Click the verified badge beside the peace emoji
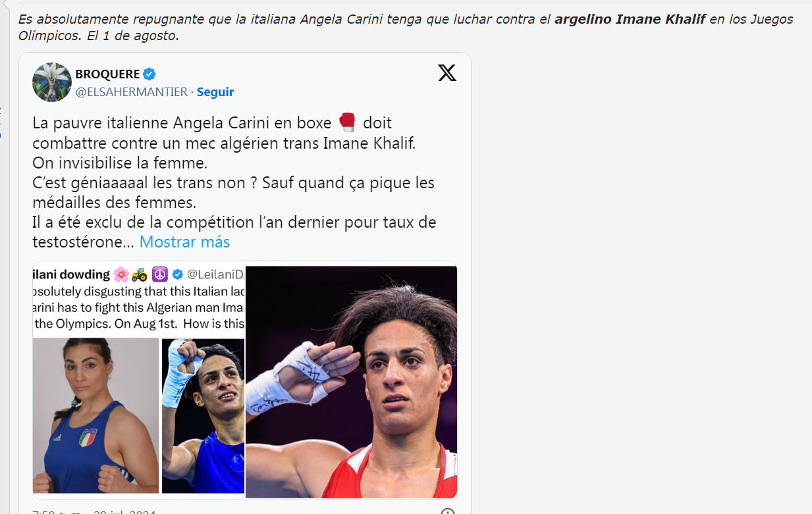Image resolution: width=812 pixels, height=514 pixels. (178, 274)
